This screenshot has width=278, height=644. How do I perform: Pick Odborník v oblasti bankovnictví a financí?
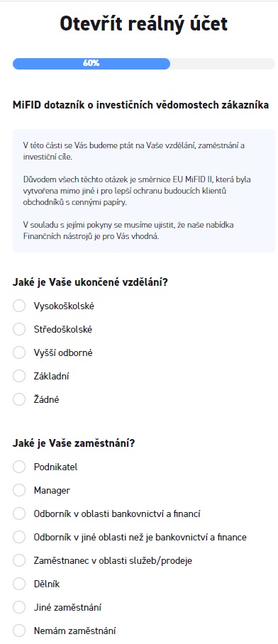[19, 513]
